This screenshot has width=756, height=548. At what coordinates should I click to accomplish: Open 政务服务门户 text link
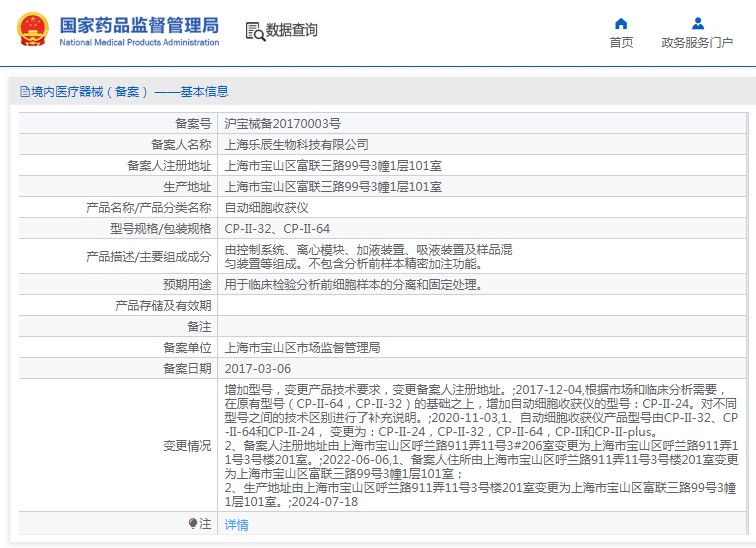(697, 42)
